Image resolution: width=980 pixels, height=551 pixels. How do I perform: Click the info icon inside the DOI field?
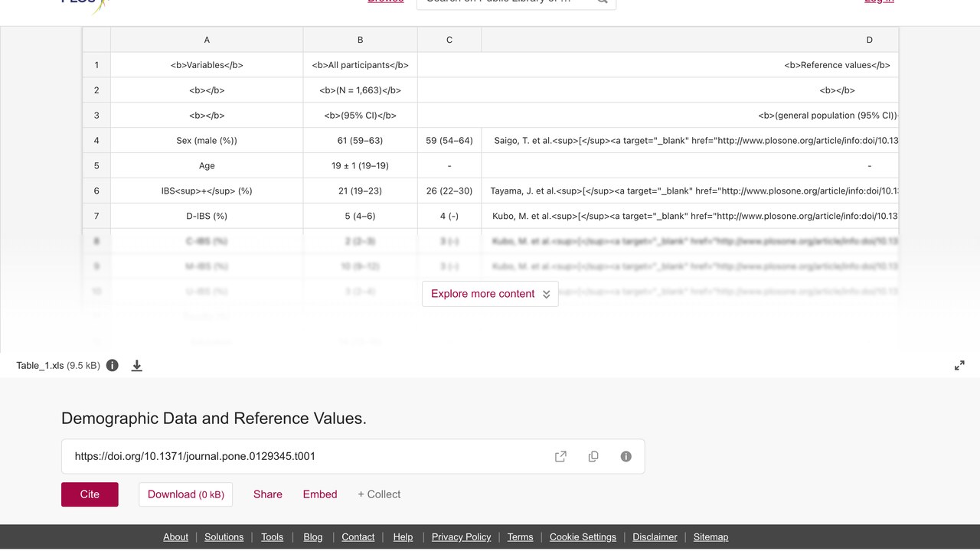(x=626, y=456)
